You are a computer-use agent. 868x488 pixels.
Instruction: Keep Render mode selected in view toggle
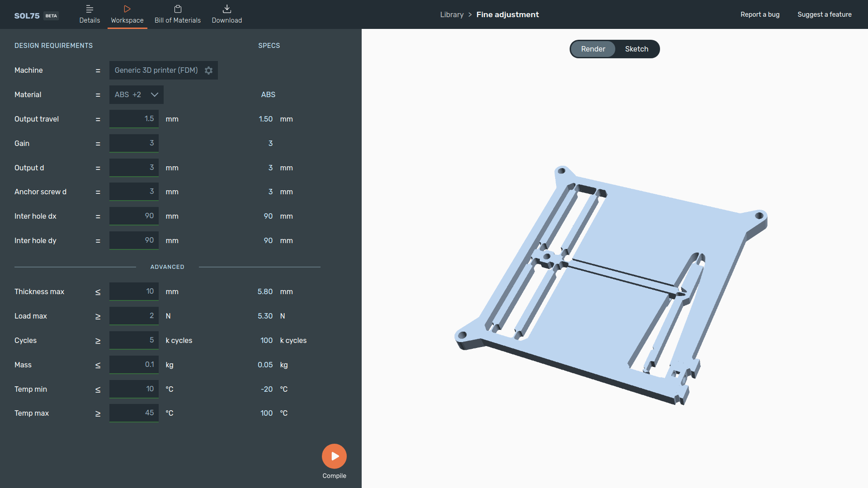point(593,49)
